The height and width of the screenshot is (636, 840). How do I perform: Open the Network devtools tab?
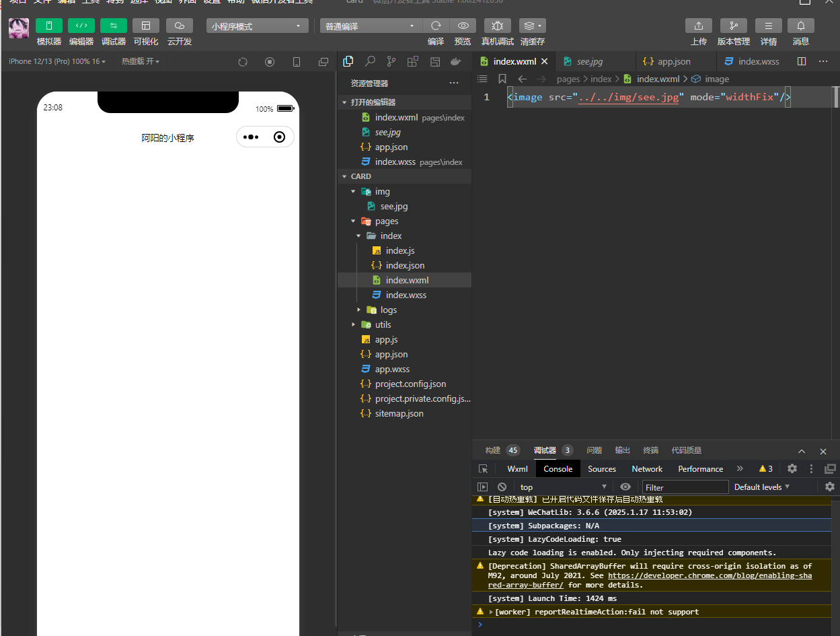tap(647, 469)
